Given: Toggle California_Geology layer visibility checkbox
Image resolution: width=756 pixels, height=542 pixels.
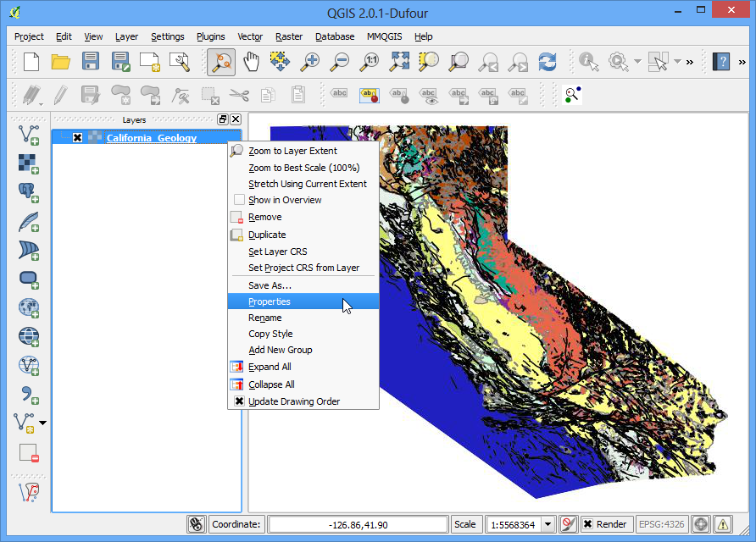Looking at the screenshot, I should pyautogui.click(x=77, y=138).
